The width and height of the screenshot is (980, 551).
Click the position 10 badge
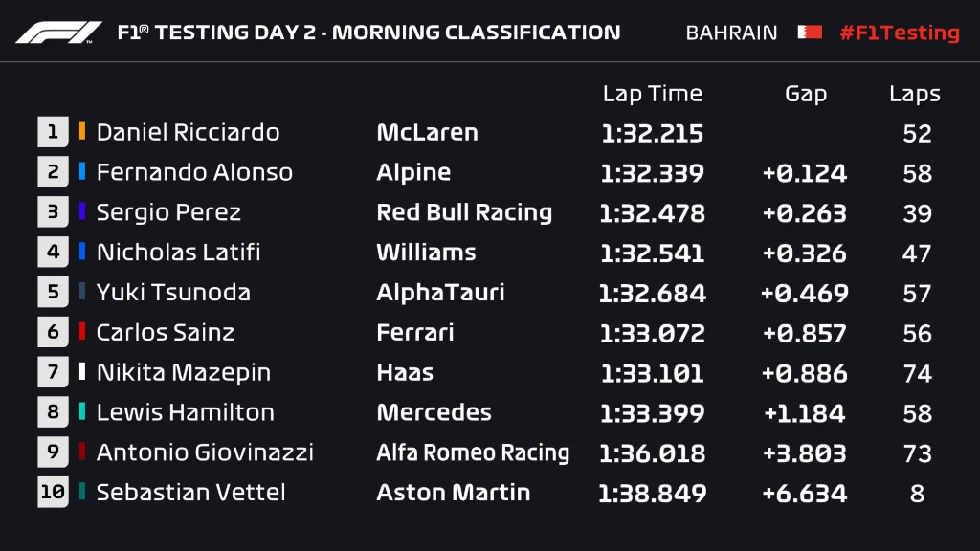pos(53,493)
